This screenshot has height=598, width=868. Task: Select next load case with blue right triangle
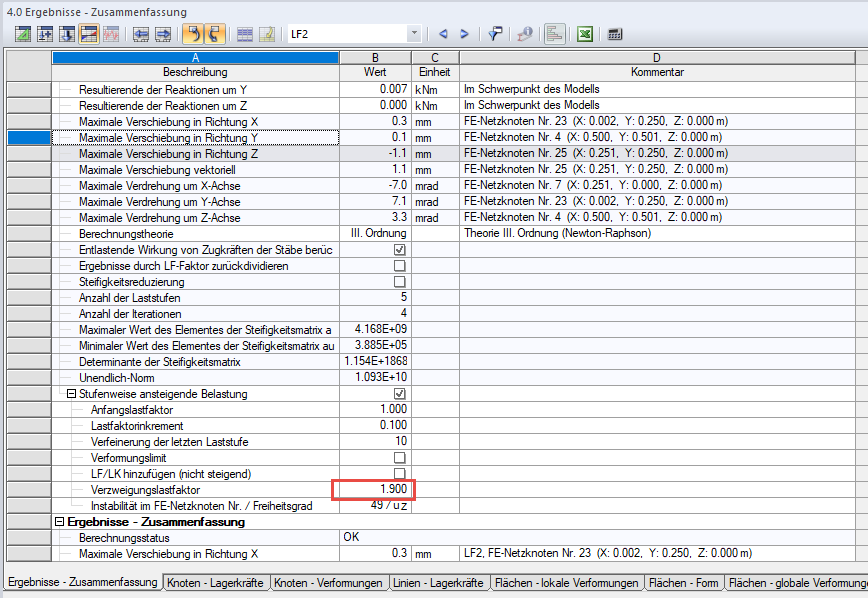[464, 34]
